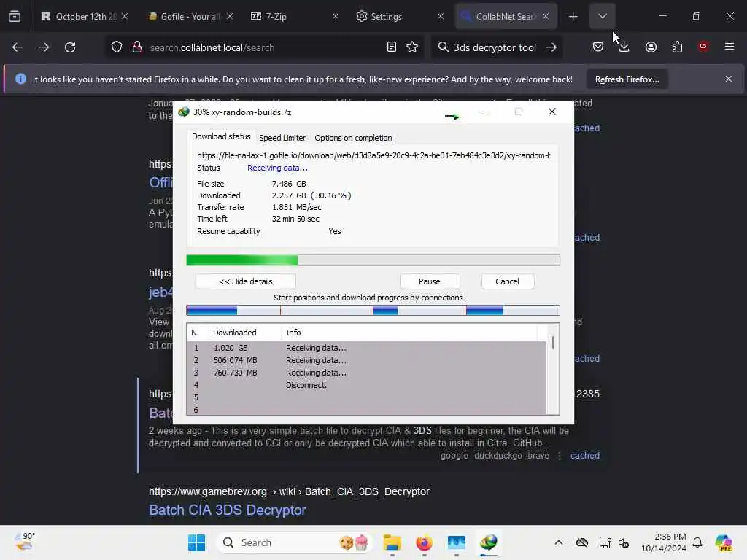The width and height of the screenshot is (747, 560).
Task: Click Hide details button
Action: click(x=246, y=281)
